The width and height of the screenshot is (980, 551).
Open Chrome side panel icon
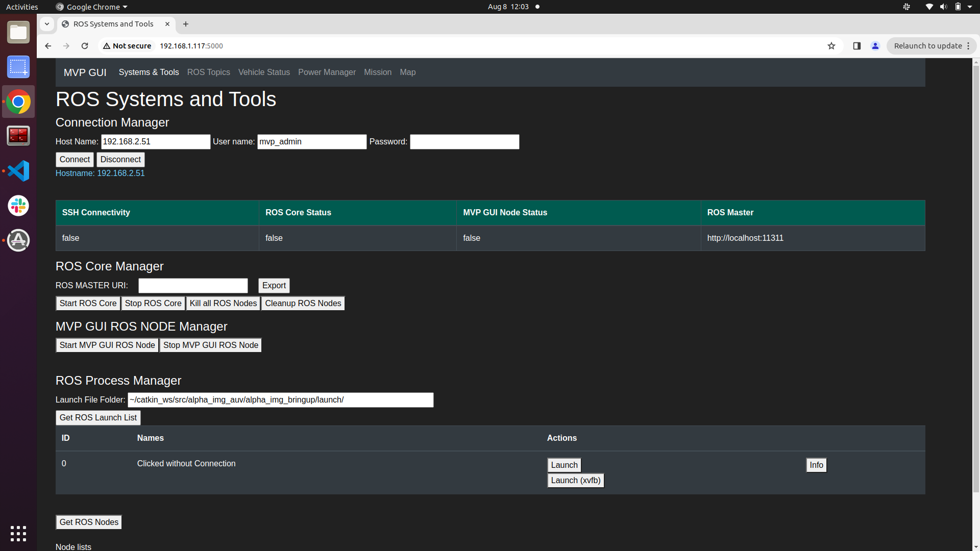click(857, 46)
